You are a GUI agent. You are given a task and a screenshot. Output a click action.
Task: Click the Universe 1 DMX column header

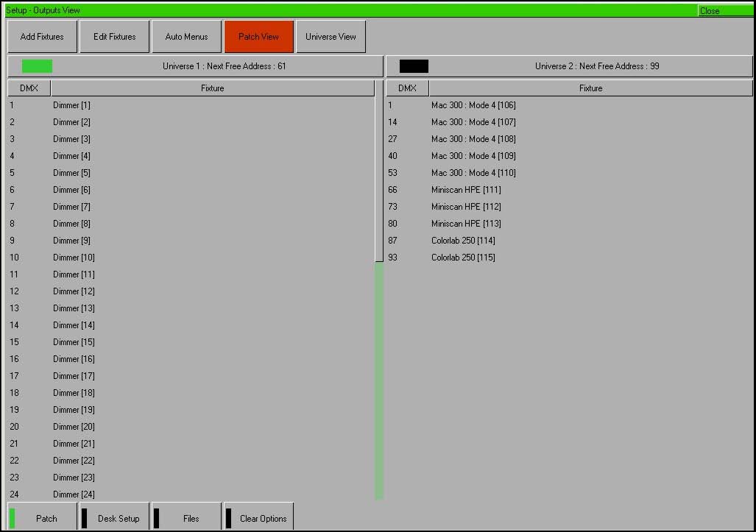[29, 88]
